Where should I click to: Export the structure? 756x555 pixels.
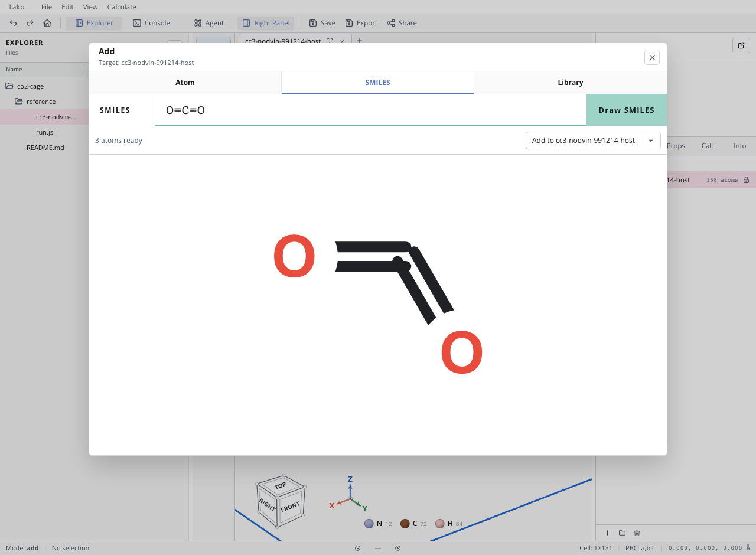tap(361, 23)
